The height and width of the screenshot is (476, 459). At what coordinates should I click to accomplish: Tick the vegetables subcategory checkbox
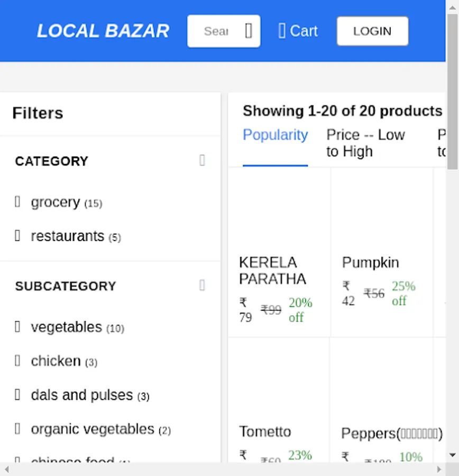point(17,327)
